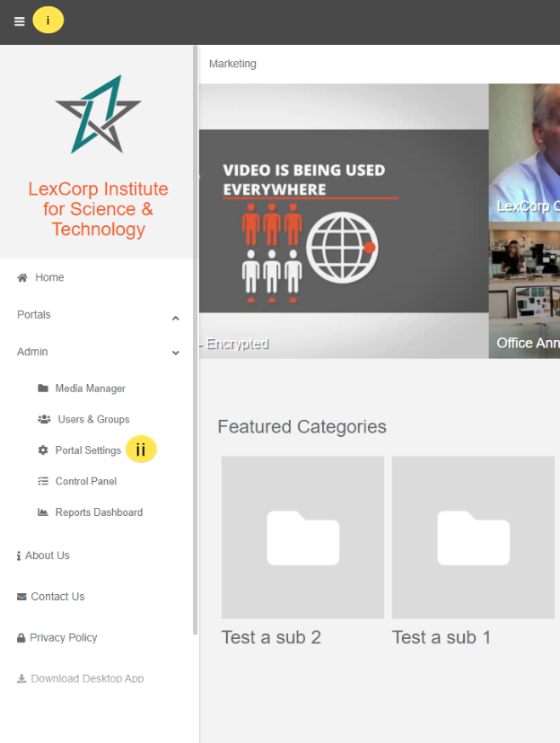Click the Users & Groups people icon
The width and height of the screenshot is (560, 743).
44,419
